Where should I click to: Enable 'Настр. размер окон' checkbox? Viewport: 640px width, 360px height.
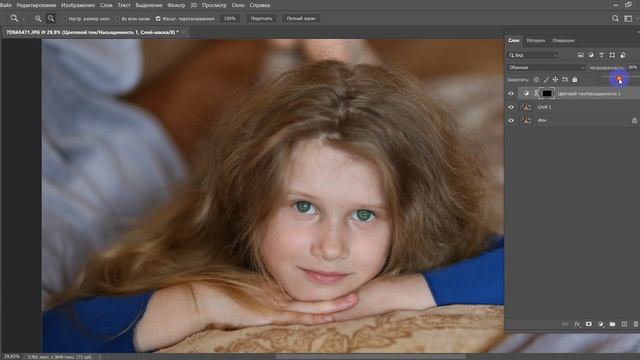tap(64, 19)
